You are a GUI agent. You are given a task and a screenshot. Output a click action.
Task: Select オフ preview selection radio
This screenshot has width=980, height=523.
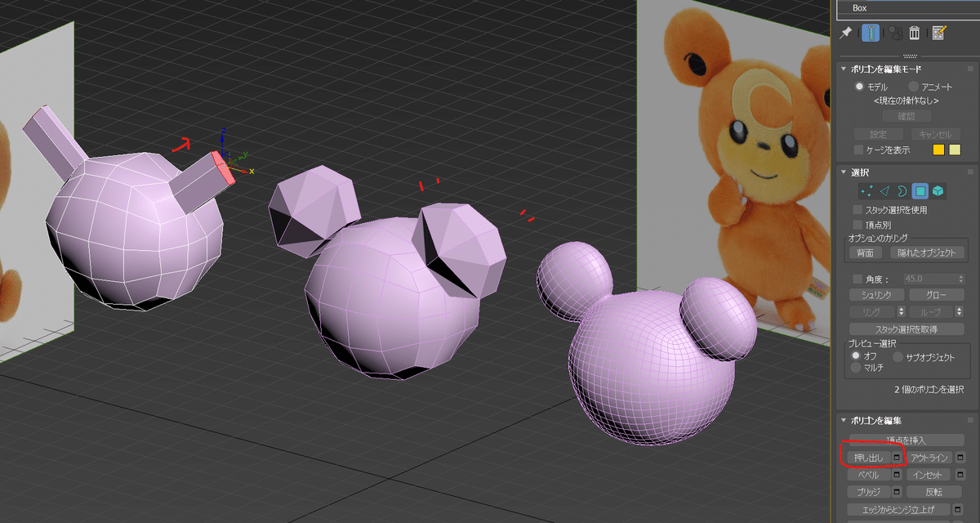856,356
